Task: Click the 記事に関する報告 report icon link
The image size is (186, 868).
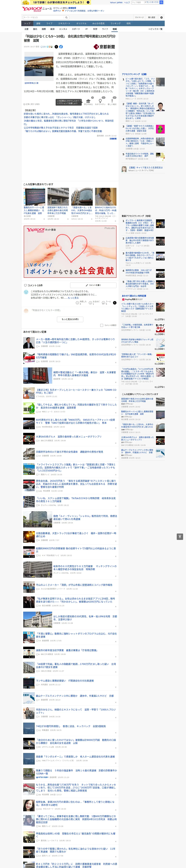Action: (31, 104)
